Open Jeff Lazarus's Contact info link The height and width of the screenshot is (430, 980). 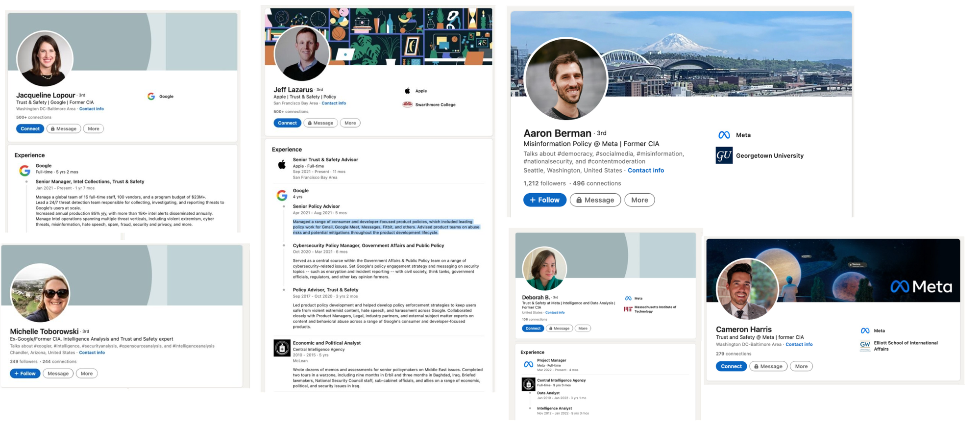pos(334,103)
